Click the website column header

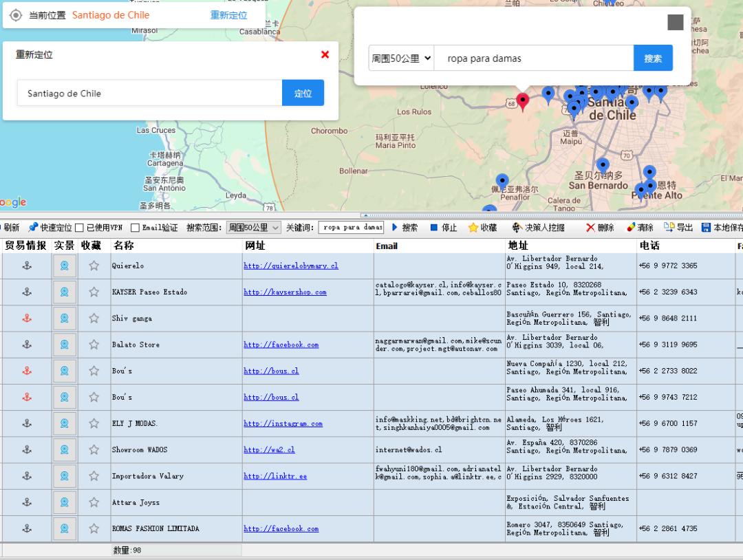(x=308, y=246)
